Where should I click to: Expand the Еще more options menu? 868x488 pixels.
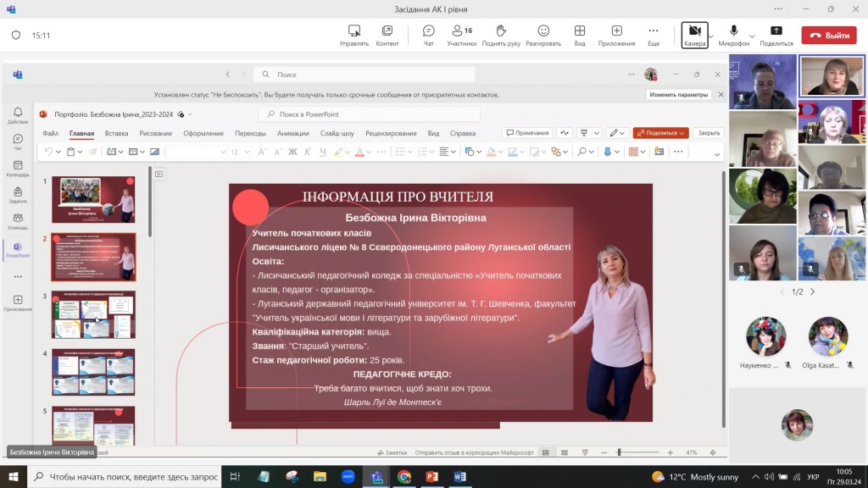pyautogui.click(x=654, y=35)
